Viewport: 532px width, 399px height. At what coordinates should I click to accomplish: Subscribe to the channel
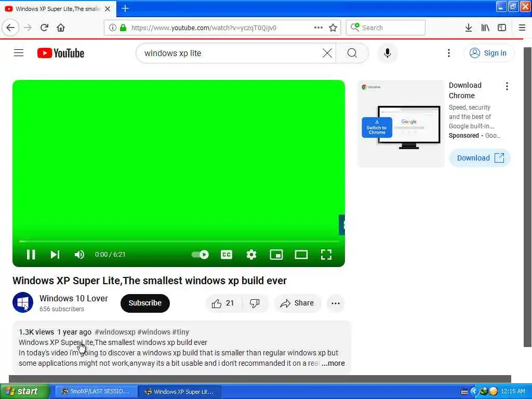click(x=145, y=303)
